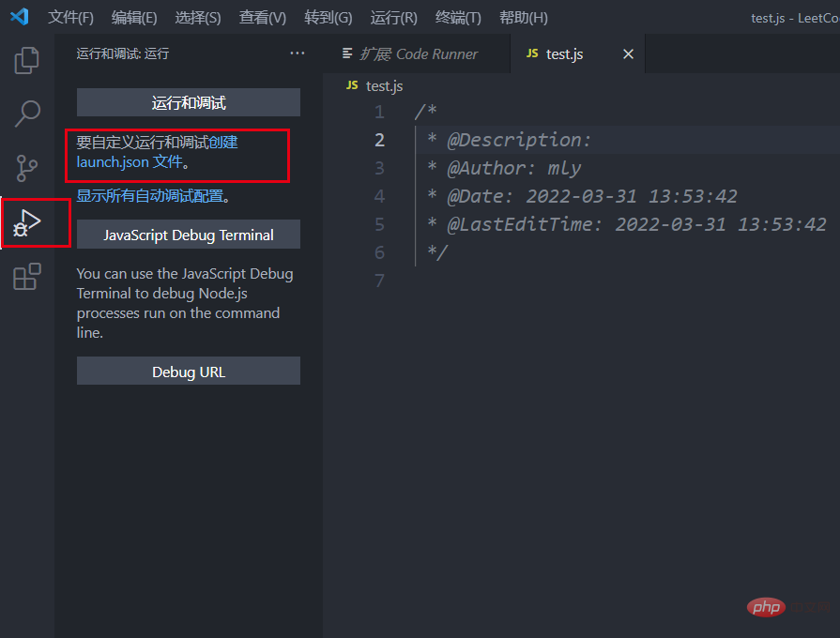Open the Explorer view in activity bar

tap(27, 60)
